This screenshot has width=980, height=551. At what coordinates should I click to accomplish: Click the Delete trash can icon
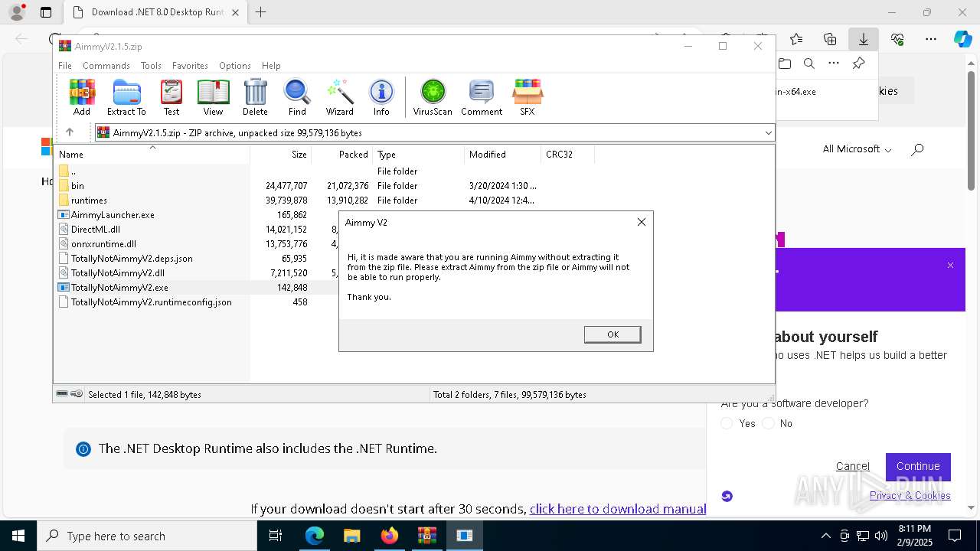[255, 97]
